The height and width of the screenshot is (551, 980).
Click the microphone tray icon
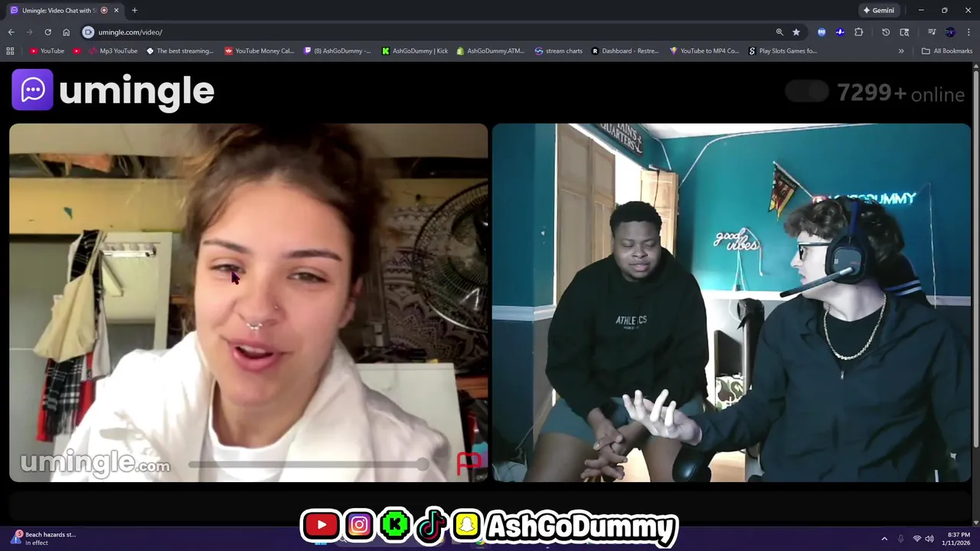point(900,539)
